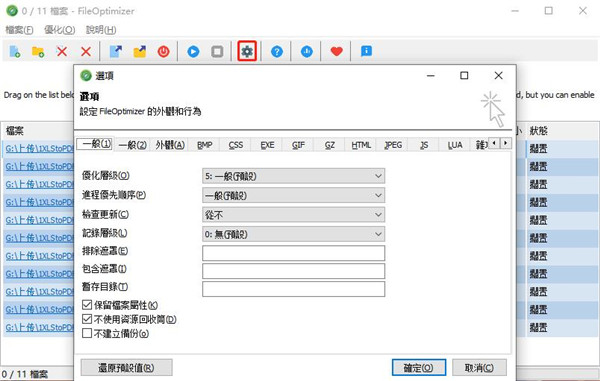Switch to the 一般(2) tab
The height and width of the screenshot is (381, 600).
coord(132,145)
